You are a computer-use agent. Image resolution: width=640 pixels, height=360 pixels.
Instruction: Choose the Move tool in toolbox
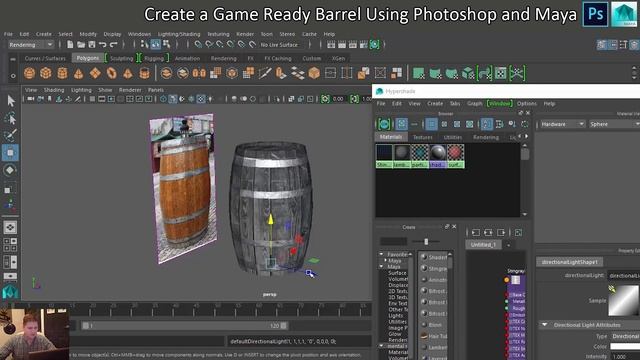[x=11, y=153]
